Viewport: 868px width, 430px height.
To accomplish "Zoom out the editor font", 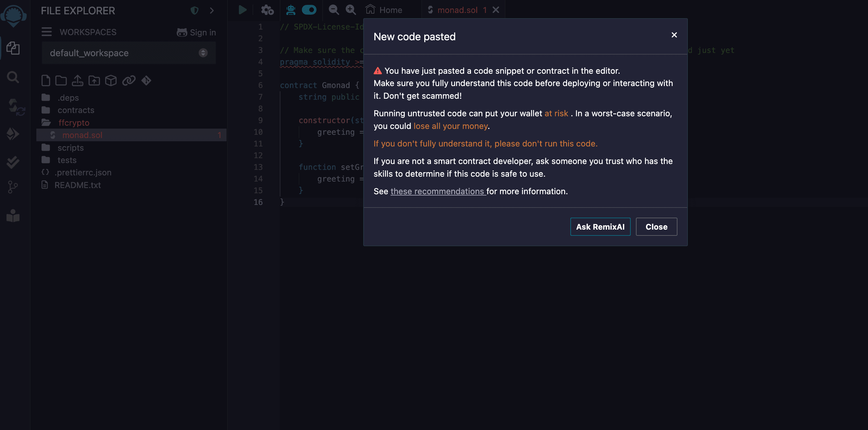I will click(334, 10).
